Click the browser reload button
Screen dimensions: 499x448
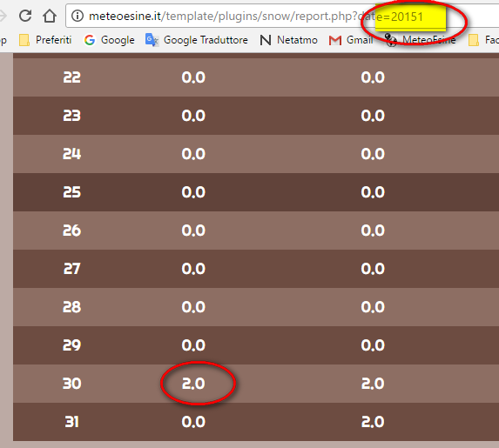(x=25, y=16)
